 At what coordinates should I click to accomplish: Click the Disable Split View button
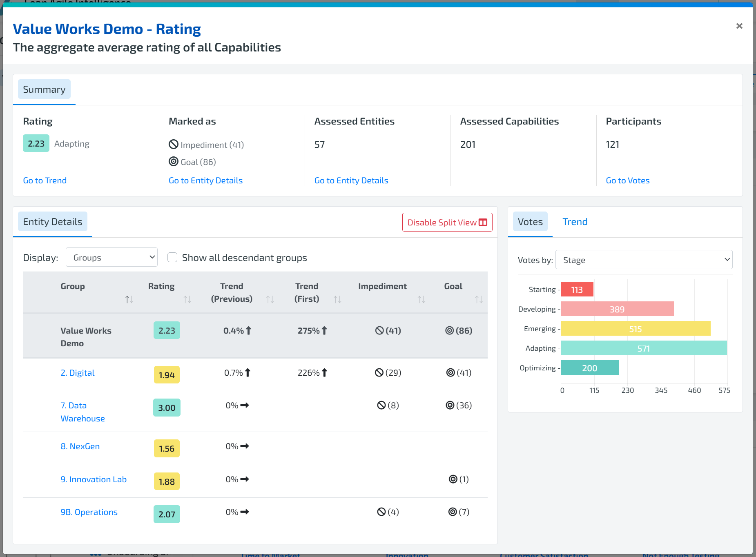tap(447, 222)
